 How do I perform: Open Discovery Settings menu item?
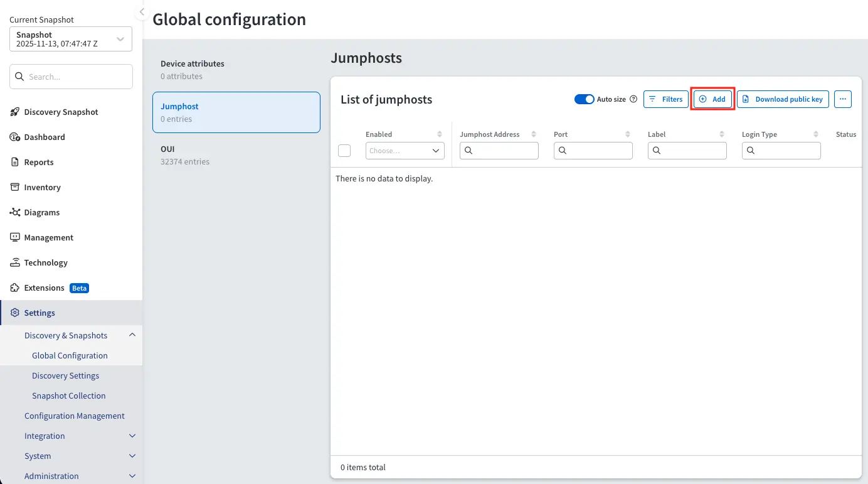(66, 375)
